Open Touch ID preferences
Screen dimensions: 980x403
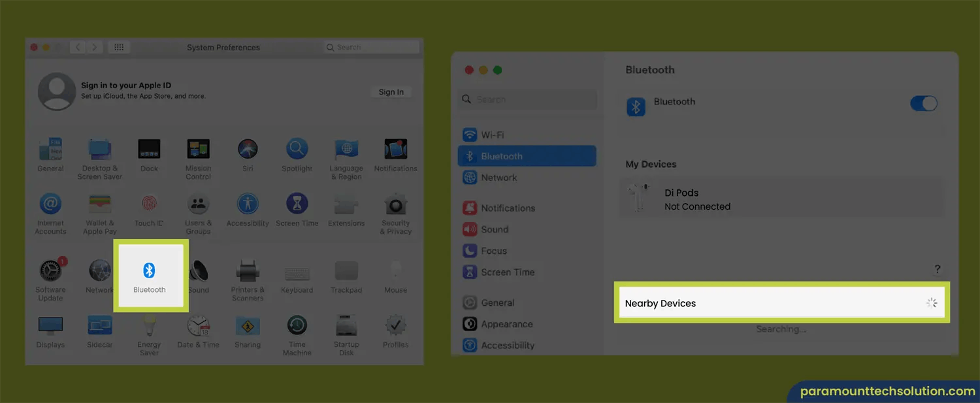click(x=149, y=210)
